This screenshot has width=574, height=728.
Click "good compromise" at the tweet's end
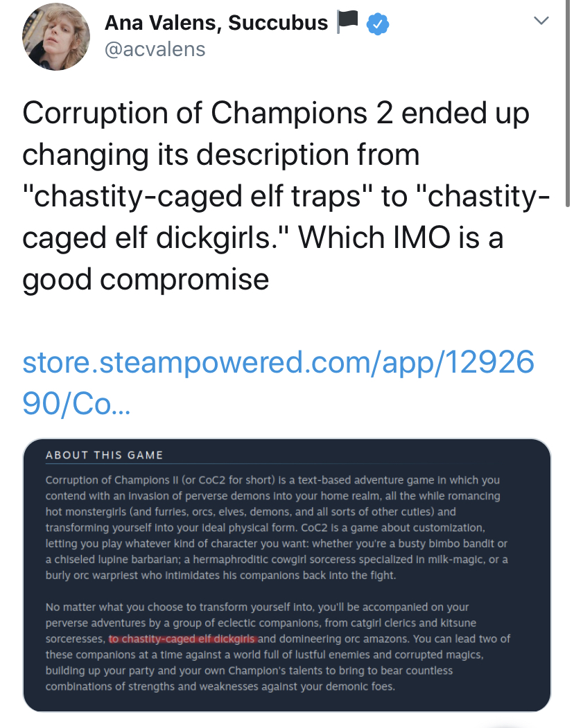click(146, 279)
